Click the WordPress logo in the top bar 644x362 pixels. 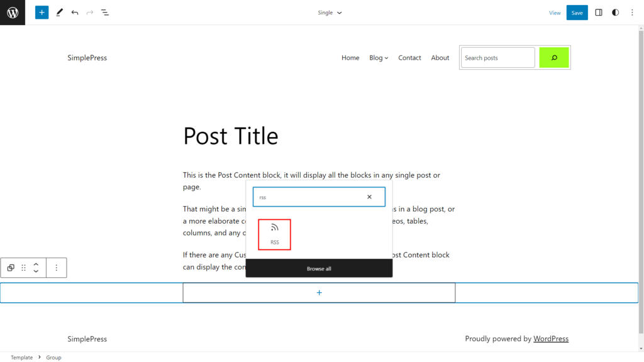click(x=12, y=12)
